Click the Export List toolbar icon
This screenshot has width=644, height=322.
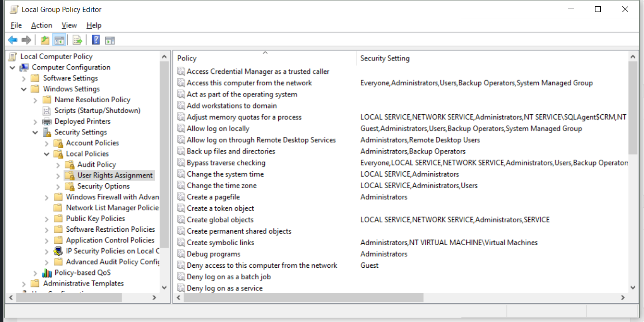[77, 40]
